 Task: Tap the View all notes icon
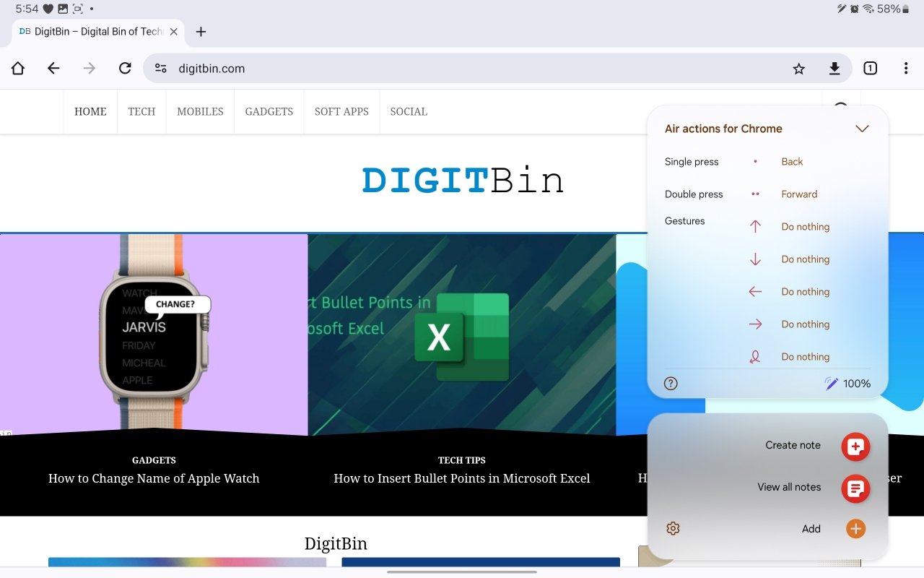click(855, 488)
